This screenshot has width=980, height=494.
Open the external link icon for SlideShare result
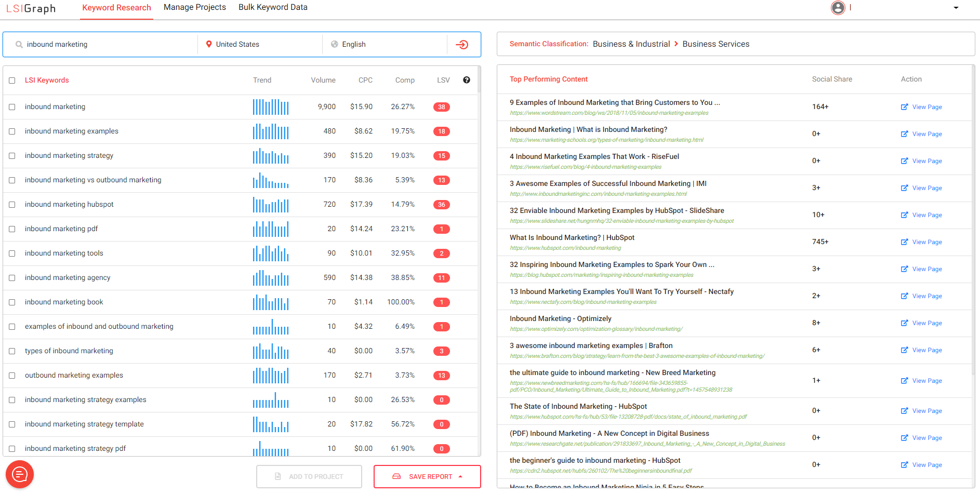[905, 215]
